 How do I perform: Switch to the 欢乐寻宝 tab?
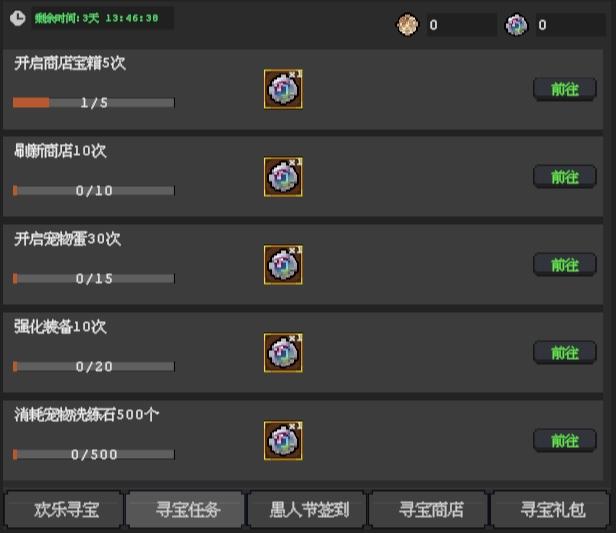(x=64, y=510)
